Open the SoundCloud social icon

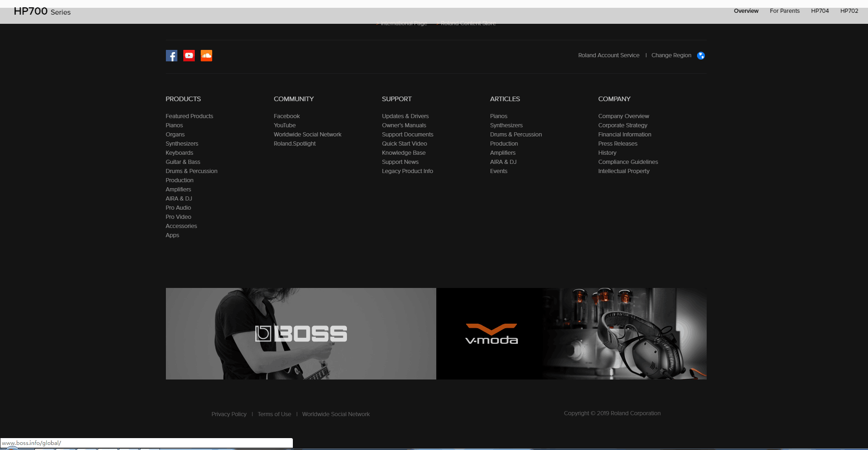point(206,56)
